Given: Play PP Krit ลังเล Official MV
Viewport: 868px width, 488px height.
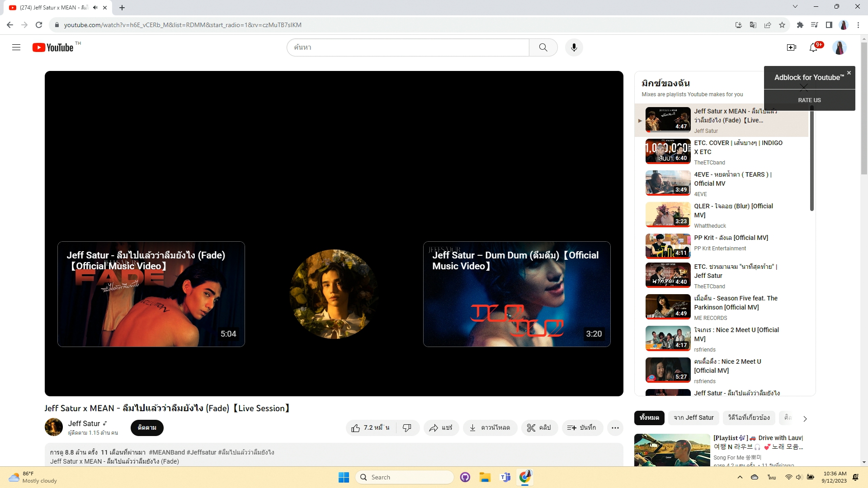Looking at the screenshot, I should pos(721,245).
